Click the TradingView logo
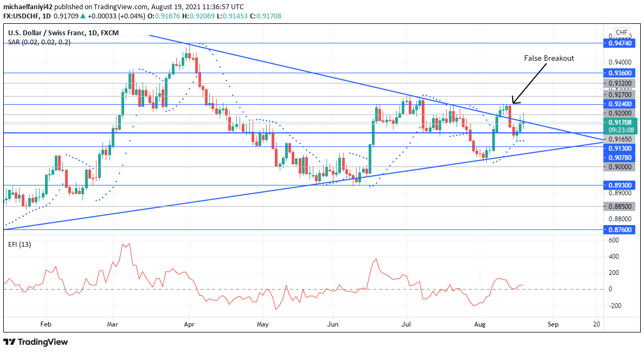The image size is (644, 352). tap(35, 342)
